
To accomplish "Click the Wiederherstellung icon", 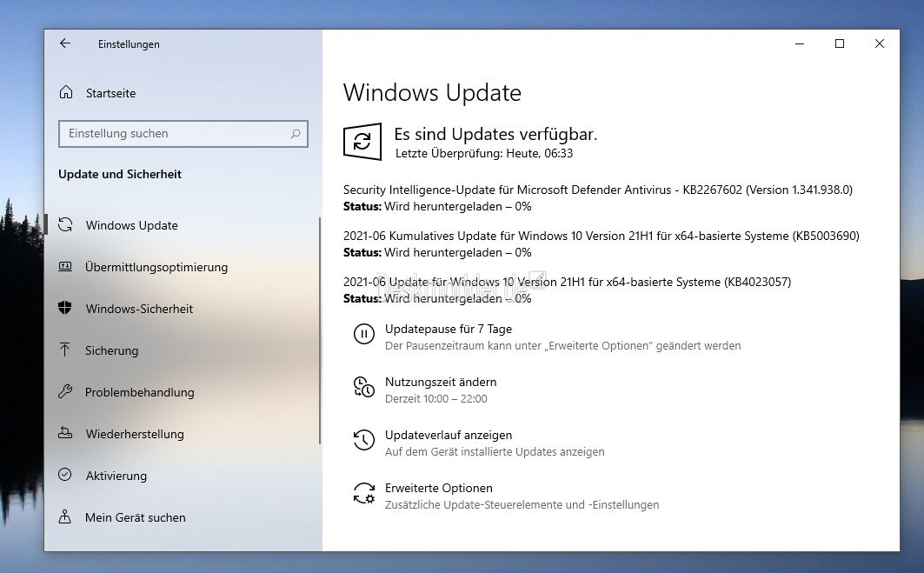I will [65, 433].
